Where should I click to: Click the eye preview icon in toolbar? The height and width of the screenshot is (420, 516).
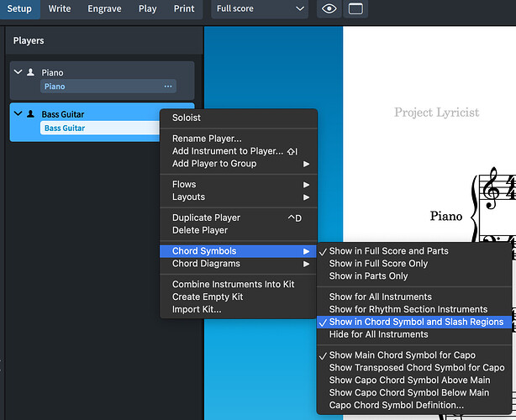click(329, 8)
